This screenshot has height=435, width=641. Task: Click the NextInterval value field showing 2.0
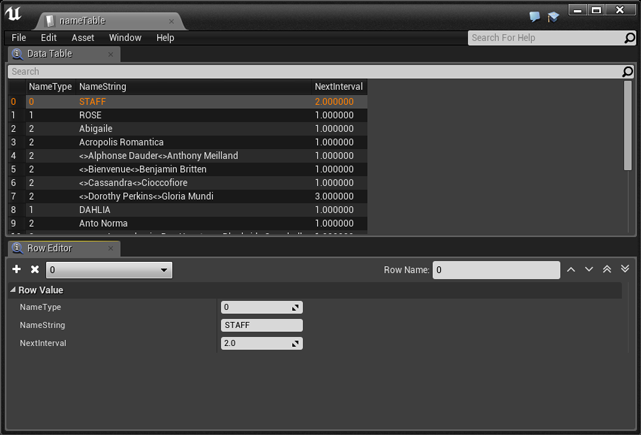[x=262, y=343]
